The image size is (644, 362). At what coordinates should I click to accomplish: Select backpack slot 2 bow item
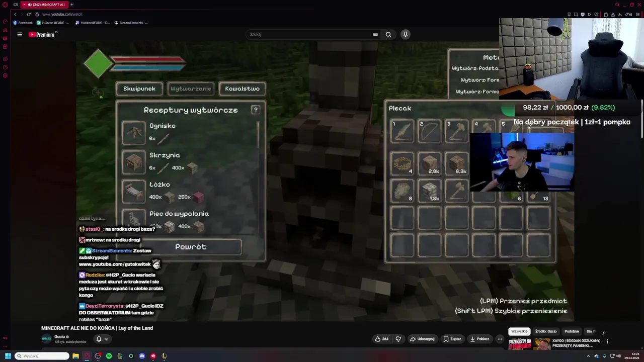(429, 132)
